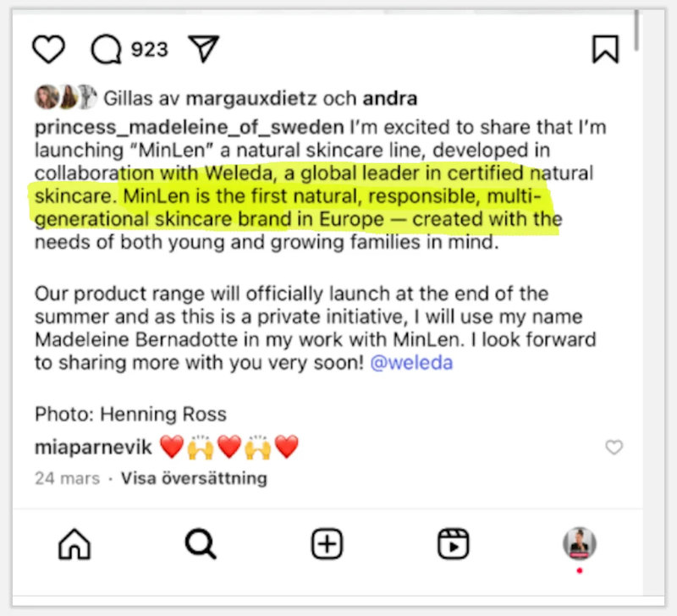Open miaparnevik's profile username
This screenshot has width=677, height=616.
coord(93,448)
